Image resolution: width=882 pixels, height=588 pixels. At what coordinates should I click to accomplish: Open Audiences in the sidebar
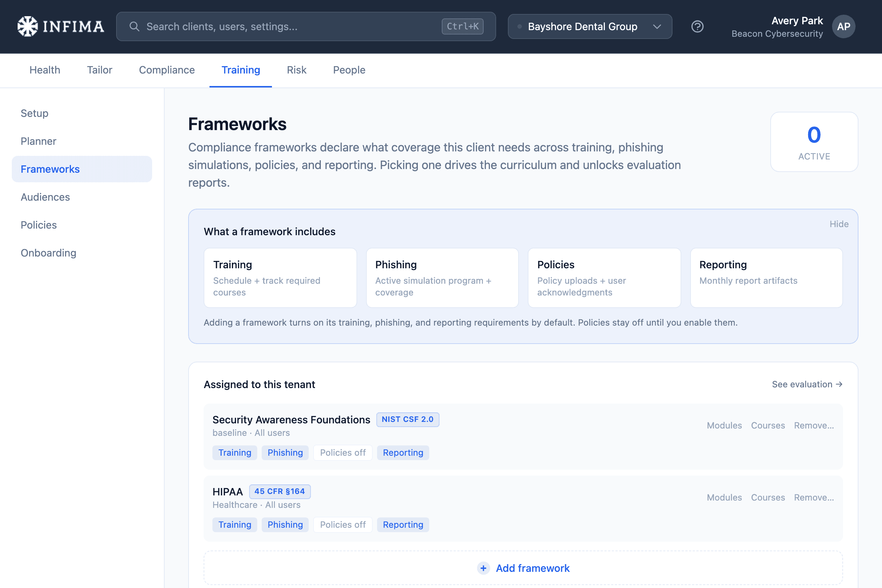pos(82,197)
